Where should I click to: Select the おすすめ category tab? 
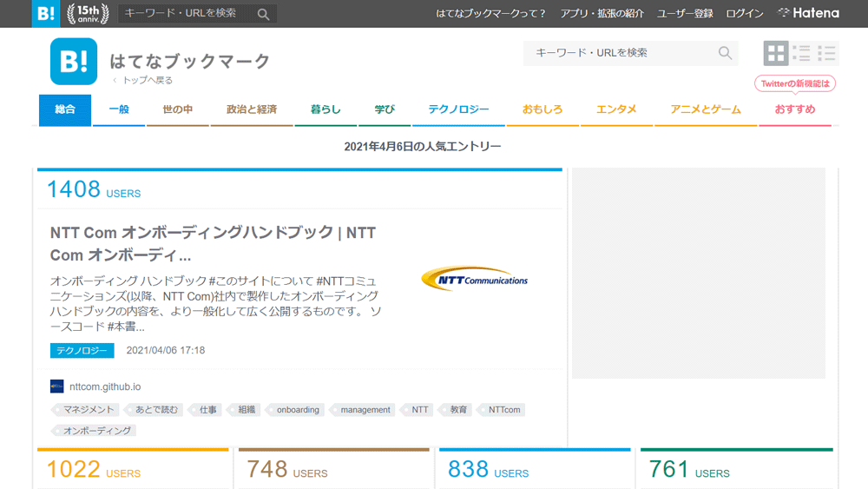click(x=794, y=109)
